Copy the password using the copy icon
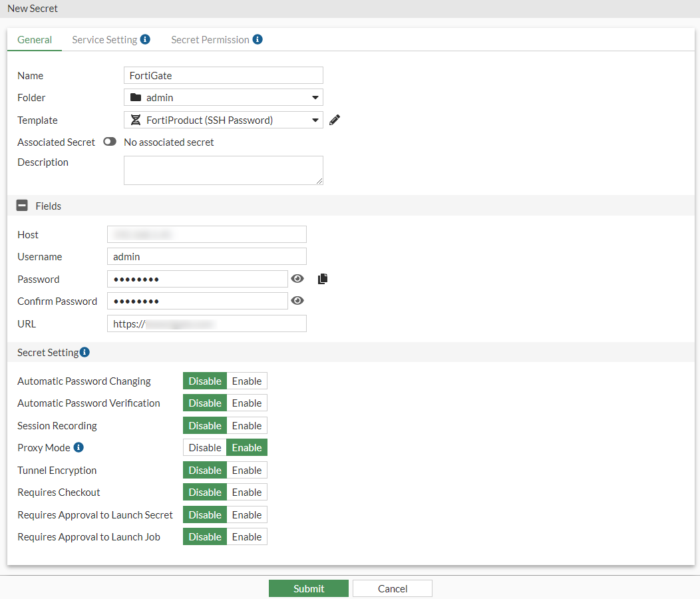This screenshot has width=700, height=599. point(323,278)
